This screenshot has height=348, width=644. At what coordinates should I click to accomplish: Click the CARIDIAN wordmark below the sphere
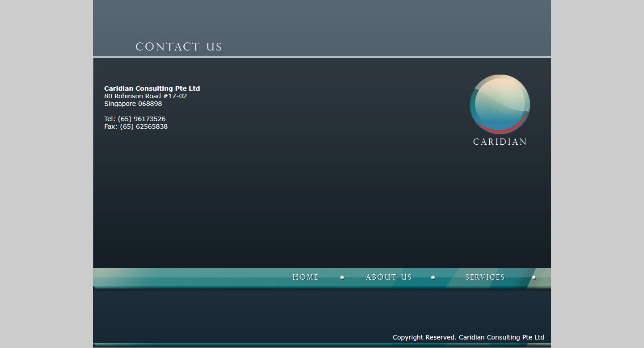(x=500, y=142)
